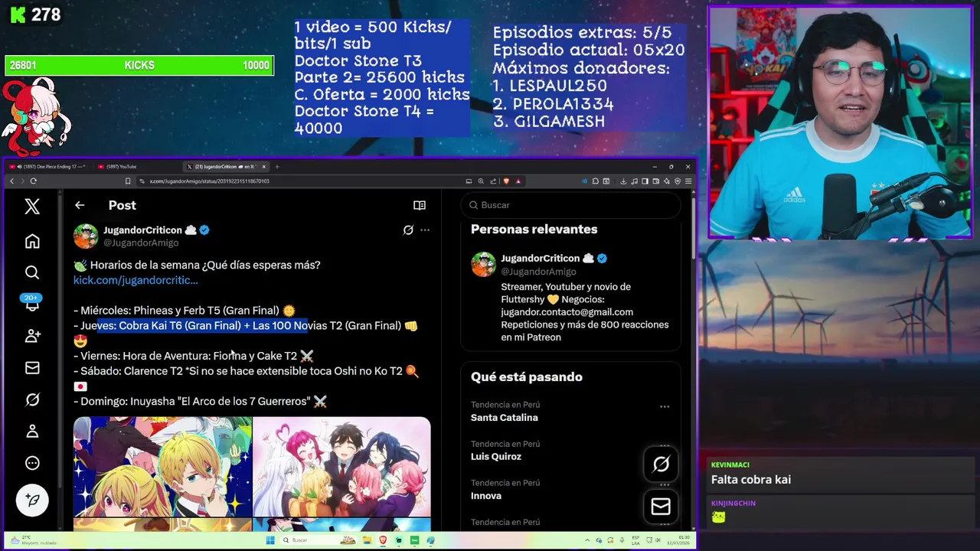Open a new browser tab
This screenshot has width=980, height=551.
click(x=277, y=166)
